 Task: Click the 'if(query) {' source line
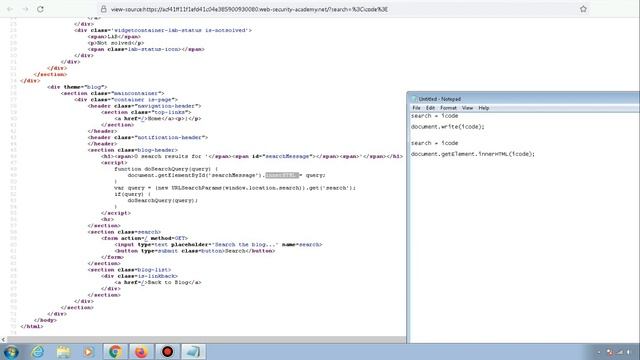(132, 194)
